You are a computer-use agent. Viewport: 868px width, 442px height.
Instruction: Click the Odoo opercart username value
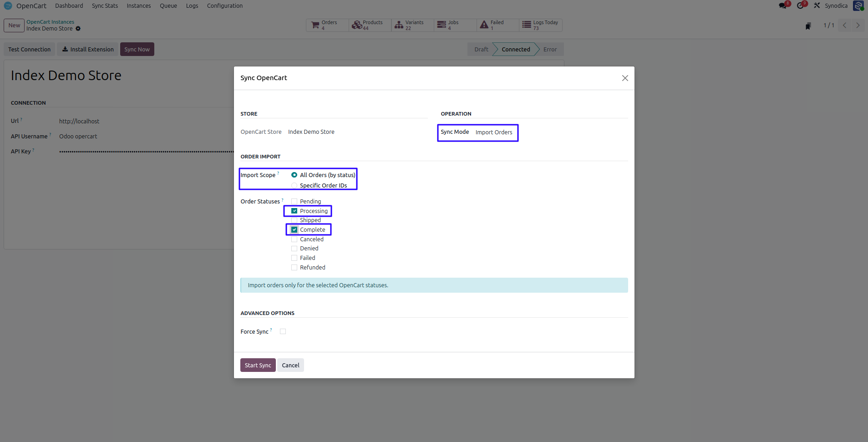click(78, 136)
